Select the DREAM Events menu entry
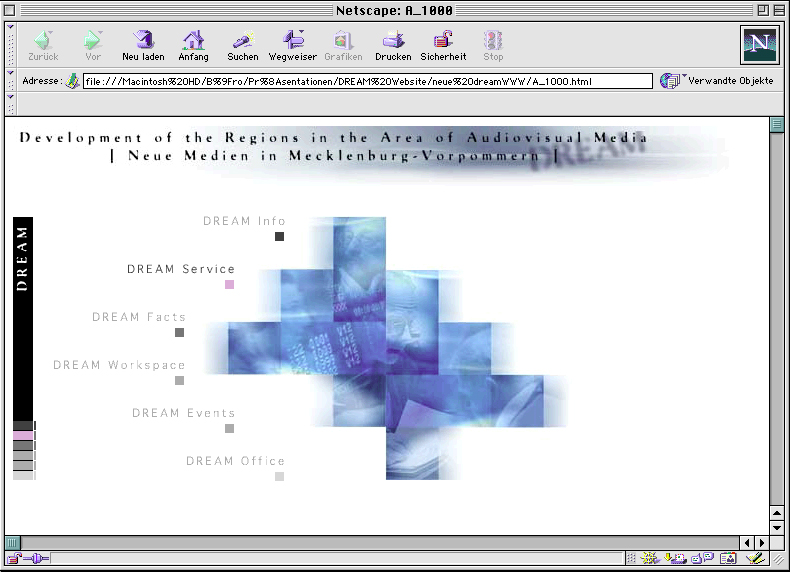The image size is (790, 572). click(183, 413)
